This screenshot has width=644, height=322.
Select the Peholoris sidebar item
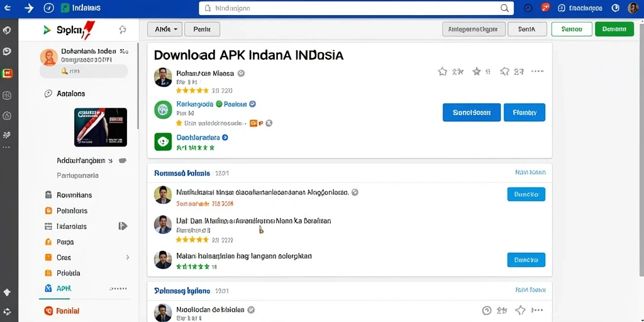coord(72,211)
